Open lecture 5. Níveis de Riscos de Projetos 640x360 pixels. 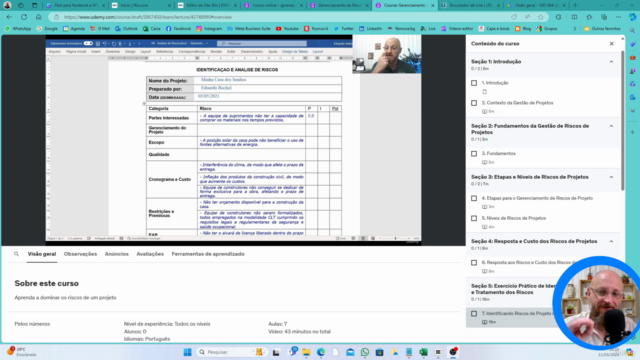514,218
